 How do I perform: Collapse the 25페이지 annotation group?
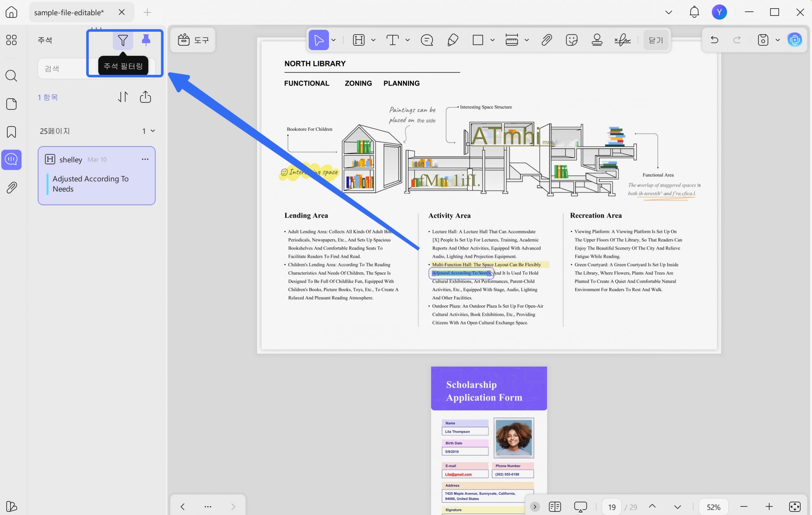point(153,131)
